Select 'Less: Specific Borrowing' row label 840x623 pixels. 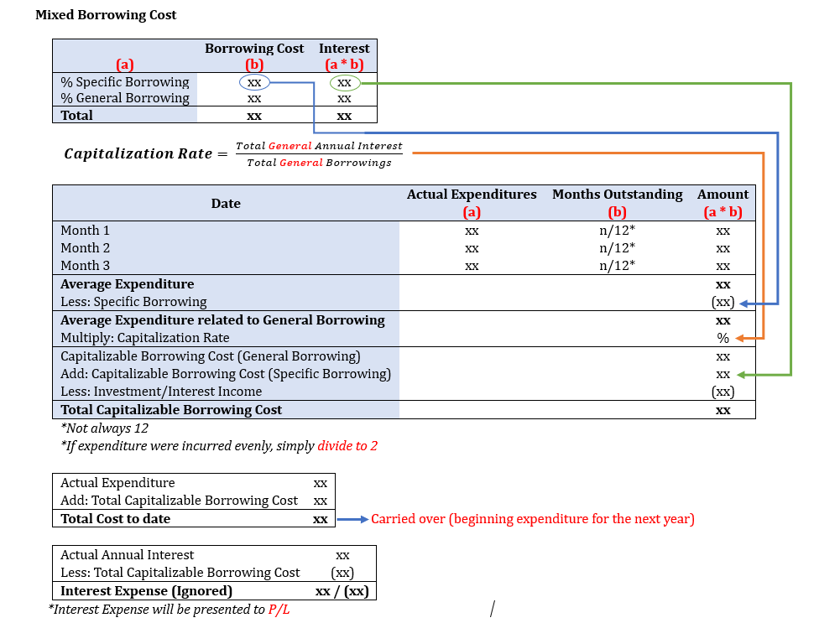pos(133,302)
